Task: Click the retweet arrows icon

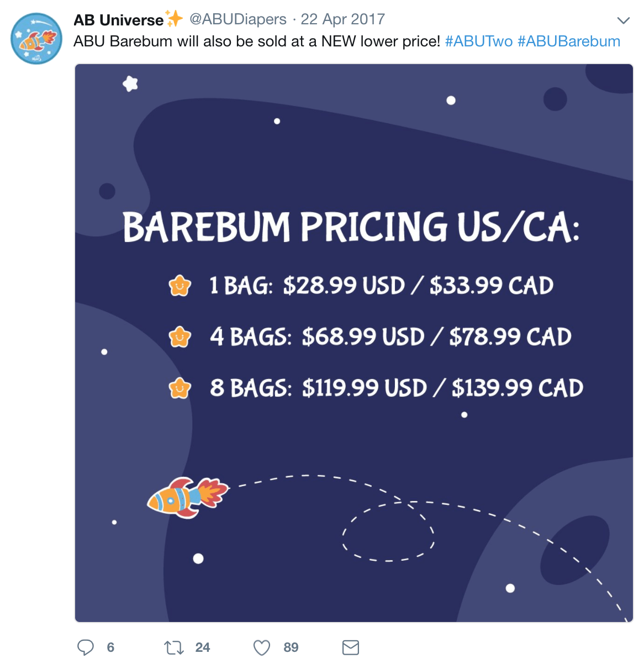Action: [174, 647]
